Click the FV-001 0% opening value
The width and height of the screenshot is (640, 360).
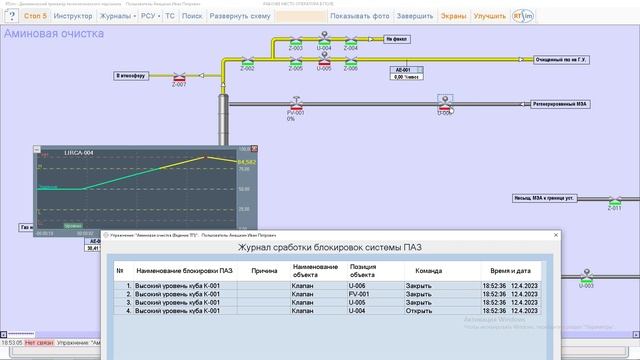coord(291,119)
